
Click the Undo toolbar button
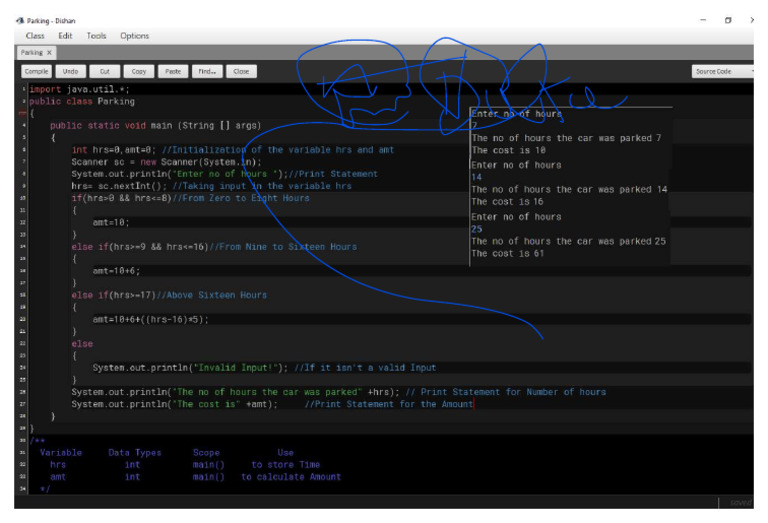(70, 72)
